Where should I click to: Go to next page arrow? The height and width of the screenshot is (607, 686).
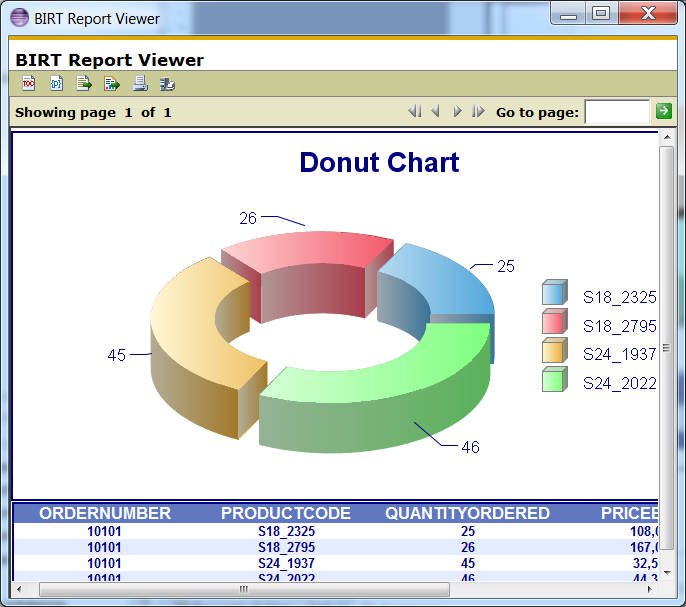457,112
